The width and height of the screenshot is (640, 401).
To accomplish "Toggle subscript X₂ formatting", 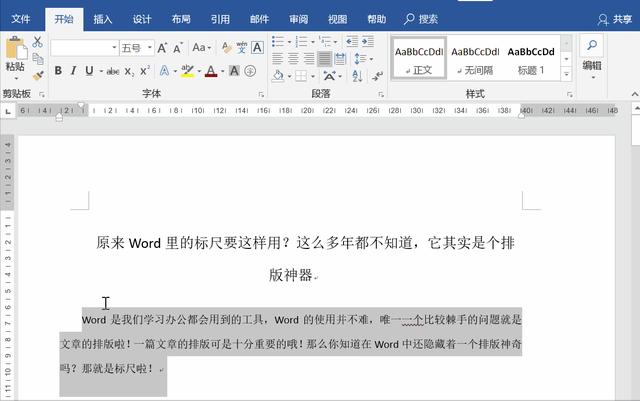I will tap(129, 71).
